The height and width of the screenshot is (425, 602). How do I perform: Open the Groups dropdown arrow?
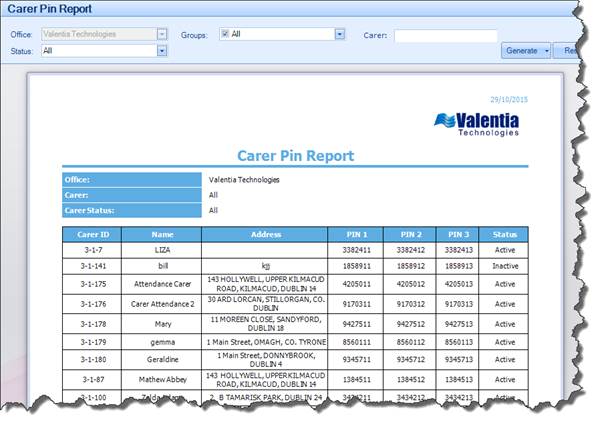tap(340, 35)
